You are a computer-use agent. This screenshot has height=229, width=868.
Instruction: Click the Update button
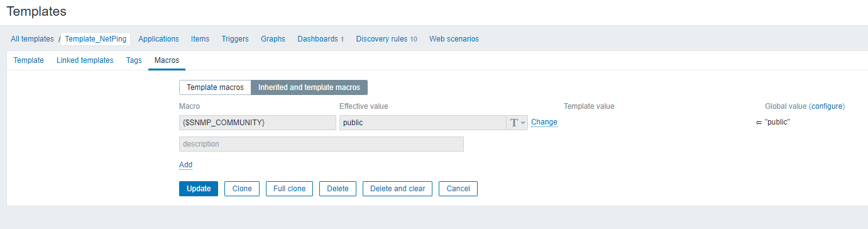click(199, 189)
